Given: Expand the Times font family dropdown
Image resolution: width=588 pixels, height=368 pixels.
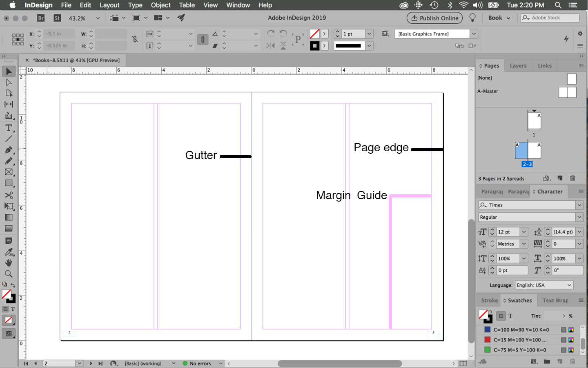Looking at the screenshot, I should tap(579, 205).
